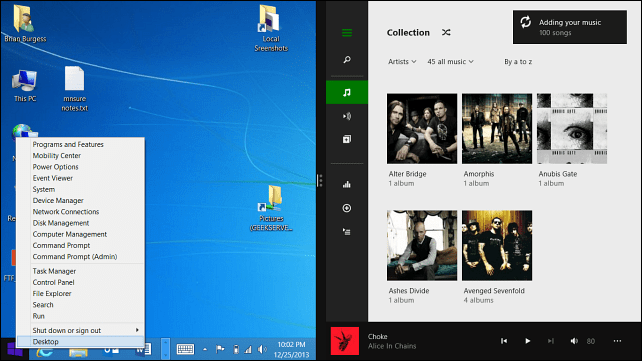Viewport: 642px width, 361px height.
Task: Select Search in the context menu
Action: point(80,305)
